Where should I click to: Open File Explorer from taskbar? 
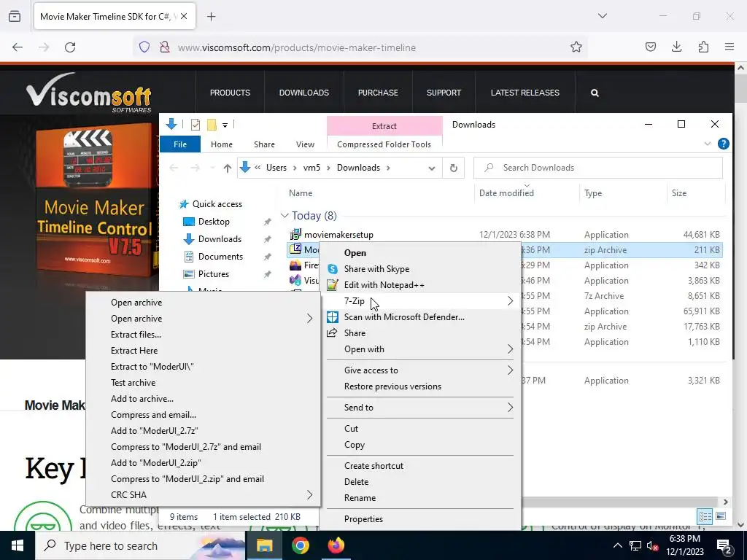[x=264, y=545]
